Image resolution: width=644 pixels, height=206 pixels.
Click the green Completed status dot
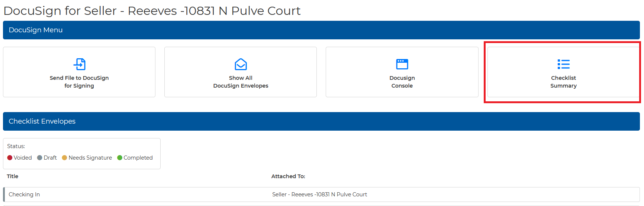(120, 158)
